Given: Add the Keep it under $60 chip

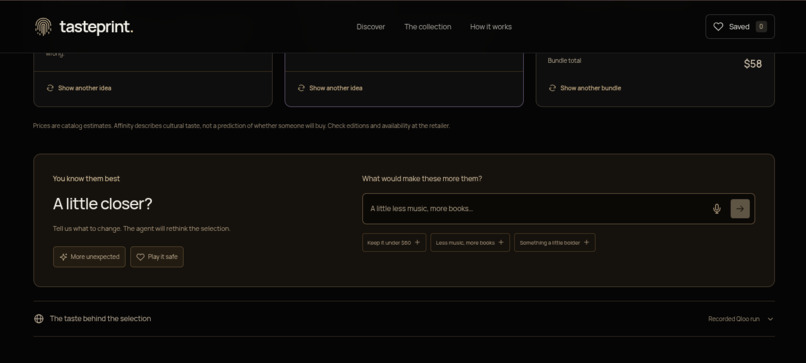Looking at the screenshot, I should click(394, 243).
